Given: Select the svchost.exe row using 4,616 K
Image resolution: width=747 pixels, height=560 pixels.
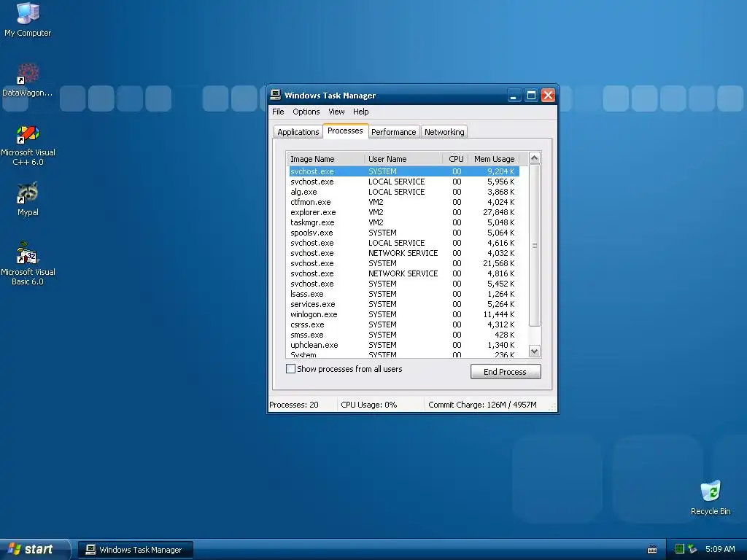Looking at the screenshot, I should tap(404, 243).
